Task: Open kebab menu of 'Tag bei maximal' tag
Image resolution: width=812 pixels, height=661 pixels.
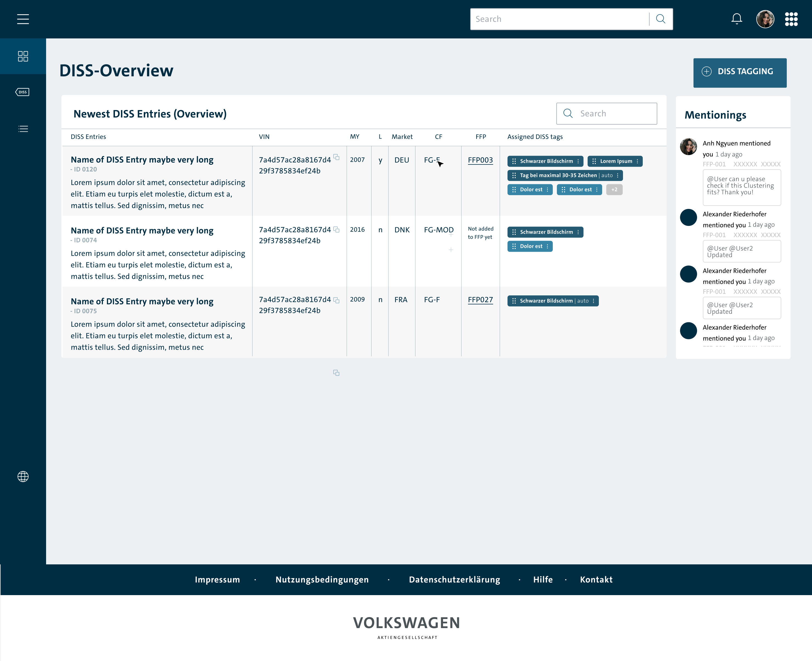Action: coord(618,175)
